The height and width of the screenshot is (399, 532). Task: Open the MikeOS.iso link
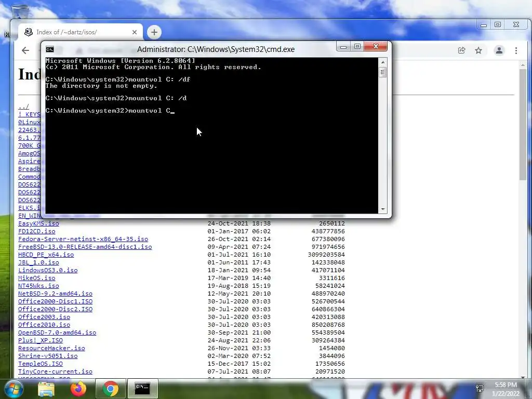tap(37, 278)
